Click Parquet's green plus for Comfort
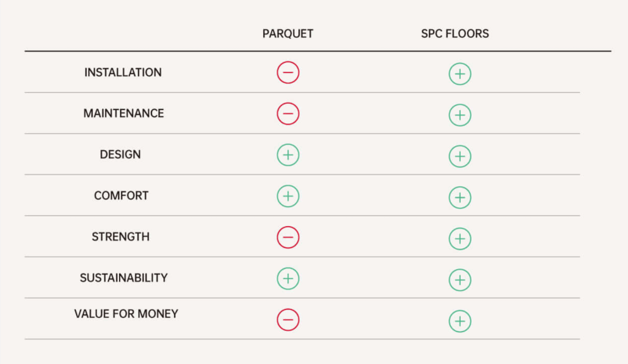Screen dimensions: 628x364 click(x=288, y=196)
